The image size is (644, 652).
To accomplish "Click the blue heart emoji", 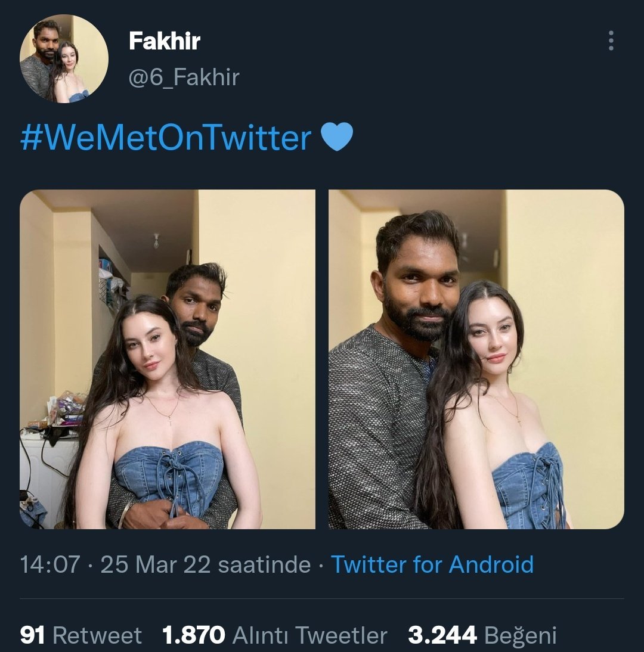I will [337, 138].
